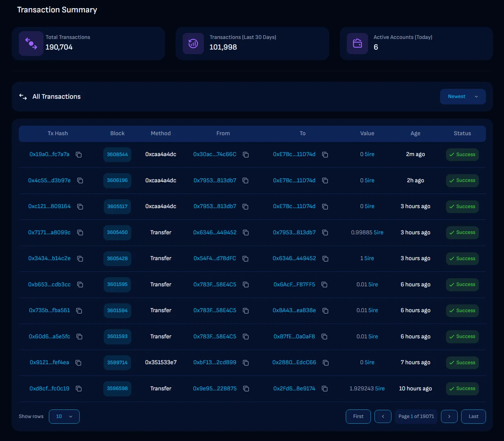The image size is (504, 441).
Task: Copy from address 0xbF13...2cdB99
Action: tap(246, 363)
